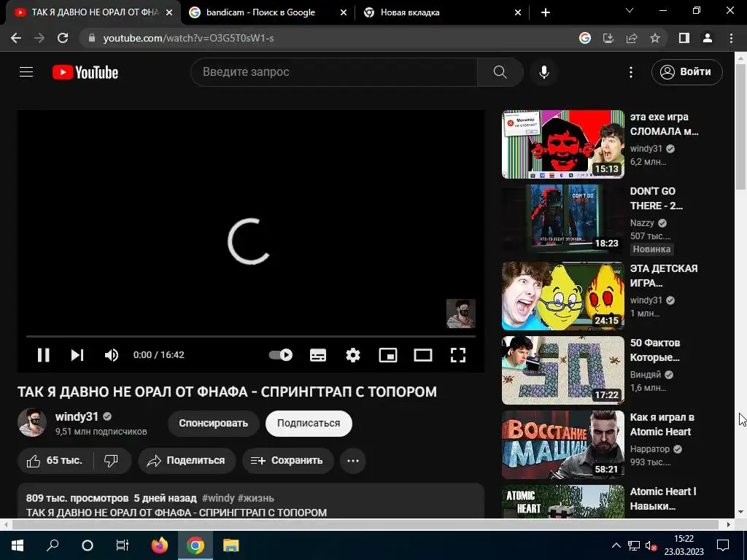
Task: Show hidden system tray icons
Action: pyautogui.click(x=616, y=545)
